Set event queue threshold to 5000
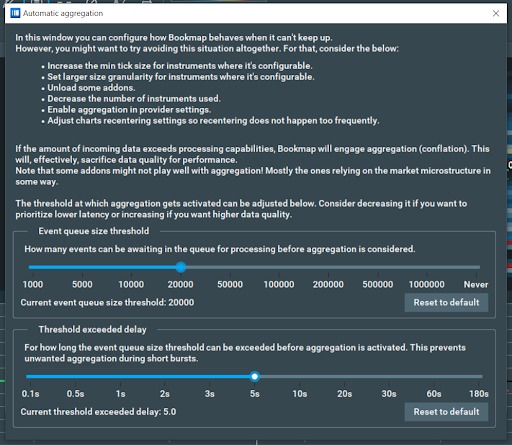This screenshot has width=512, height=445. click(82, 267)
